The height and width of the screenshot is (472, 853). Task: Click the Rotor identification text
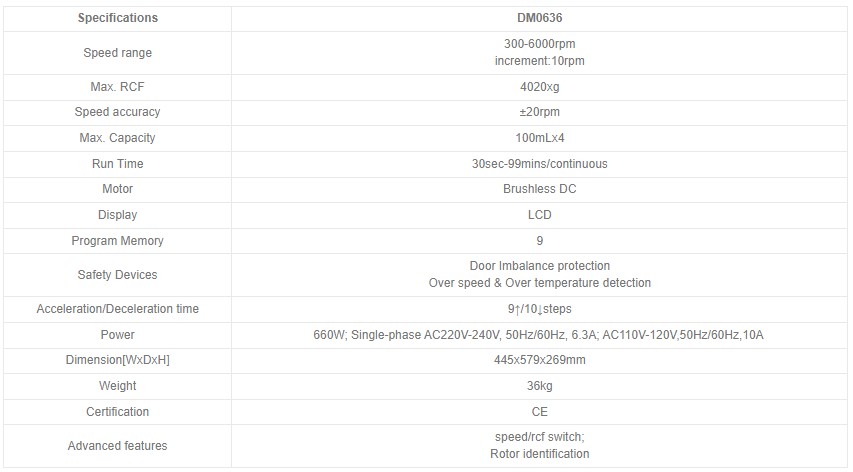coord(539,454)
